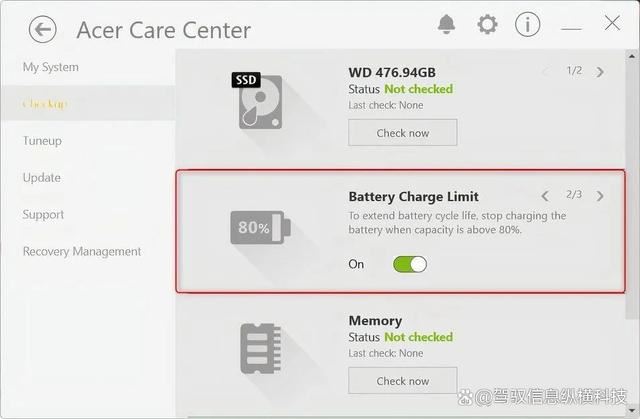Image resolution: width=640 pixels, height=419 pixels.
Task: Click the information icon
Action: (527, 24)
